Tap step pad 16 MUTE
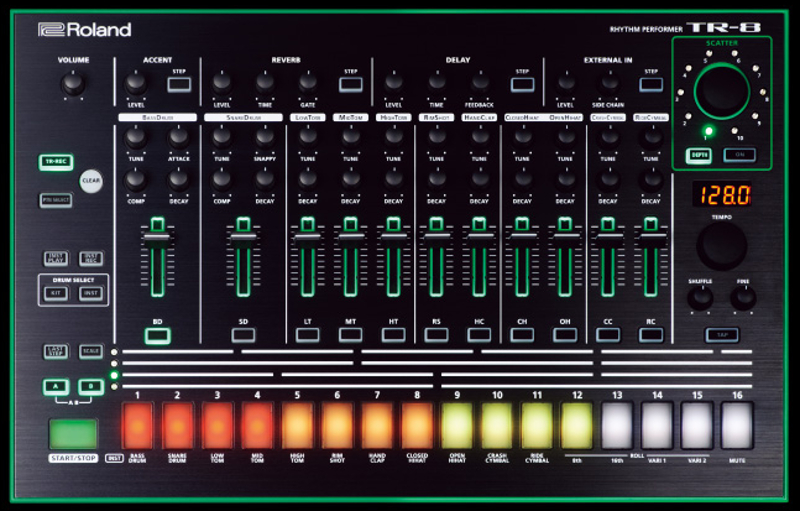This screenshot has height=511, width=800. pos(737,425)
